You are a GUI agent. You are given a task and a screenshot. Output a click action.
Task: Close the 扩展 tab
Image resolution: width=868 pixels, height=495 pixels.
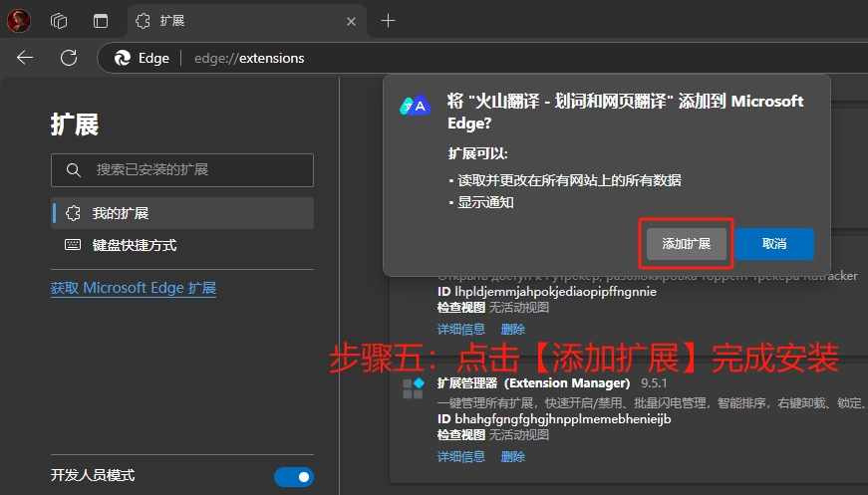(x=351, y=22)
